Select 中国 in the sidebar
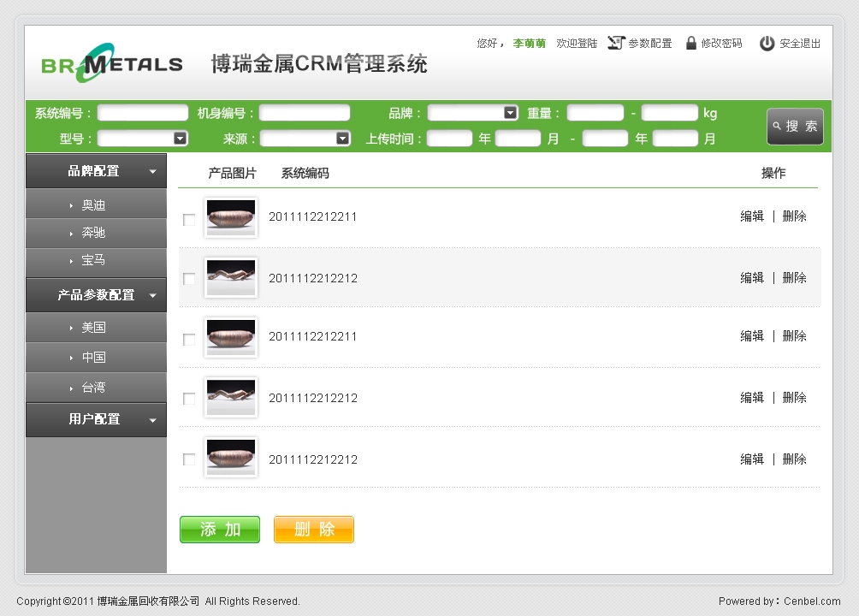 coord(97,358)
